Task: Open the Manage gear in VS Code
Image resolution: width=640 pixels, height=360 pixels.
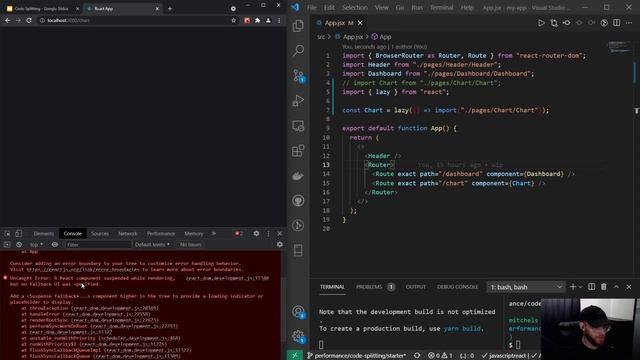Action: click(298, 337)
